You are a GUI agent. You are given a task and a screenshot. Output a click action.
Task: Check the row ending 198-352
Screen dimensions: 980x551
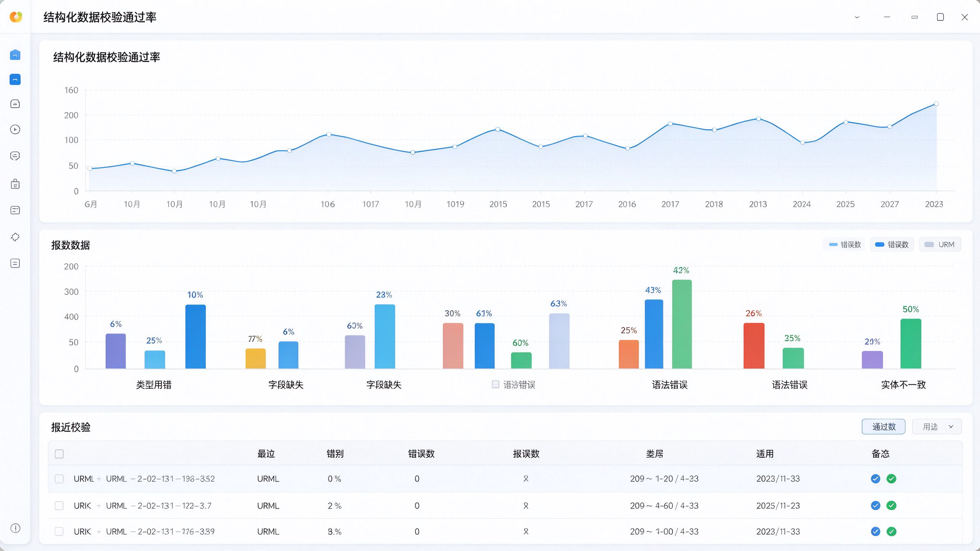click(59, 479)
